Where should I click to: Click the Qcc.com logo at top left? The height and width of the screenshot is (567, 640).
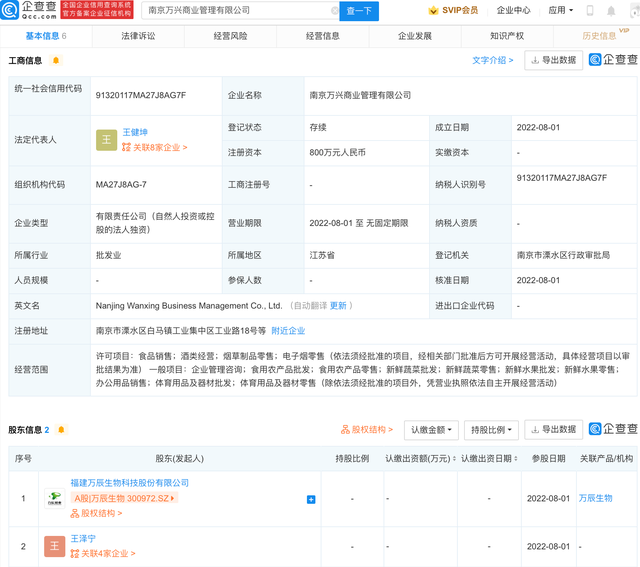[30, 10]
